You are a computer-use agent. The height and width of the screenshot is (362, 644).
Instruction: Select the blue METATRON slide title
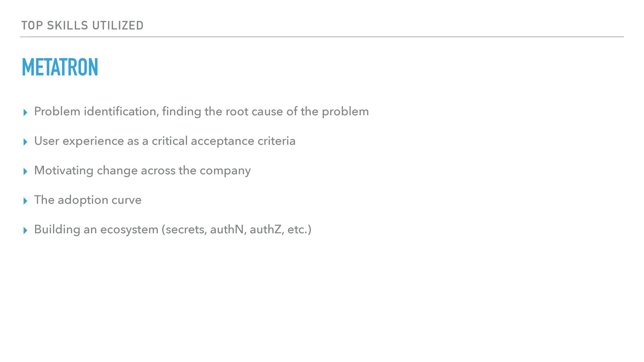[x=60, y=67]
